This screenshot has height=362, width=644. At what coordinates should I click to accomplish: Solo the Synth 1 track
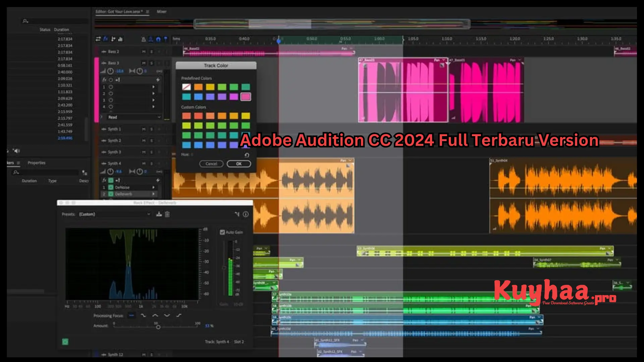pyautogui.click(x=151, y=129)
